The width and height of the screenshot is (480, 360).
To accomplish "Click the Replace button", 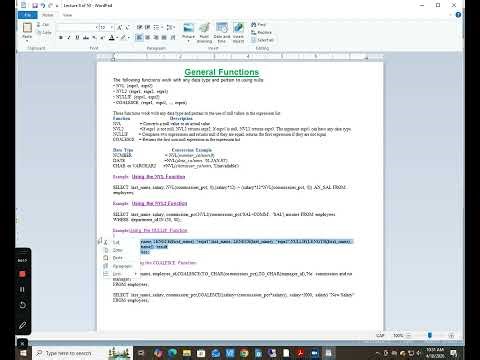I will (262, 32).
